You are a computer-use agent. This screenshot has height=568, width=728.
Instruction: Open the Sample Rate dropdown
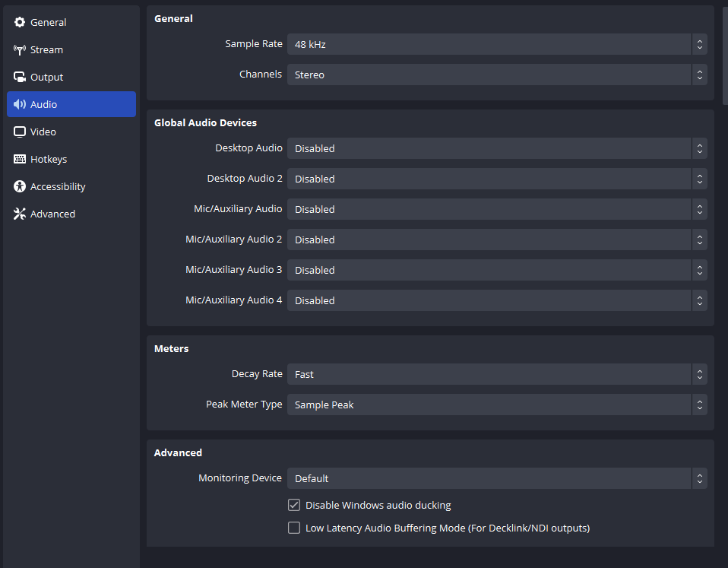(496, 44)
